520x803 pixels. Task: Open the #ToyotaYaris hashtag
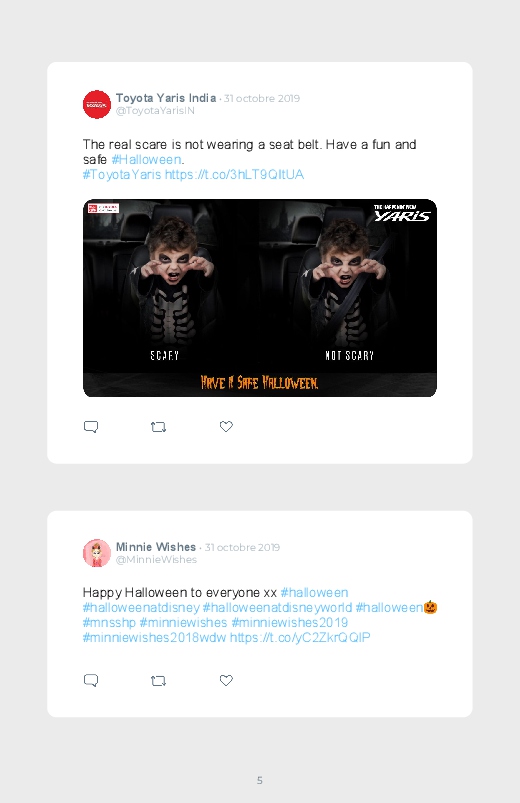122,175
